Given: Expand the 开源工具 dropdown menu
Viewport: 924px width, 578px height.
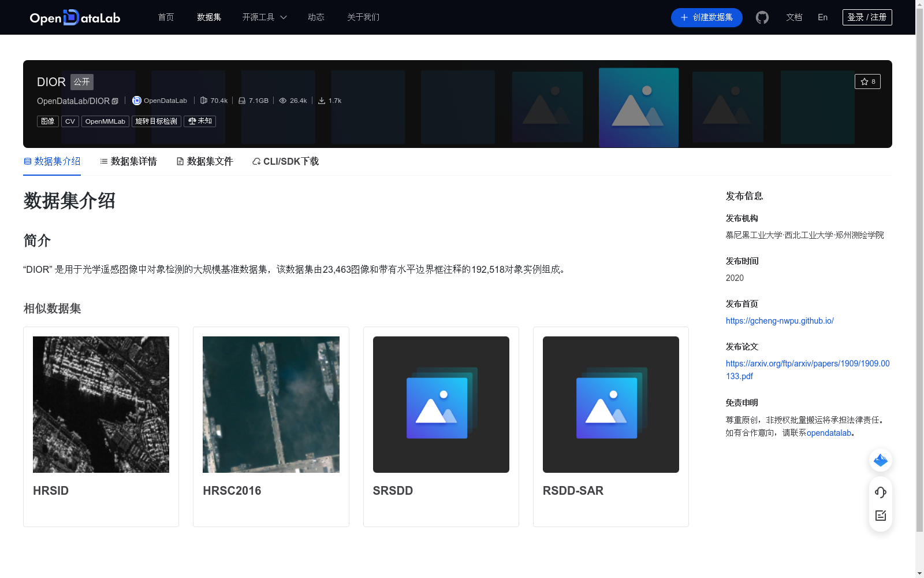Looking at the screenshot, I should pos(264,17).
